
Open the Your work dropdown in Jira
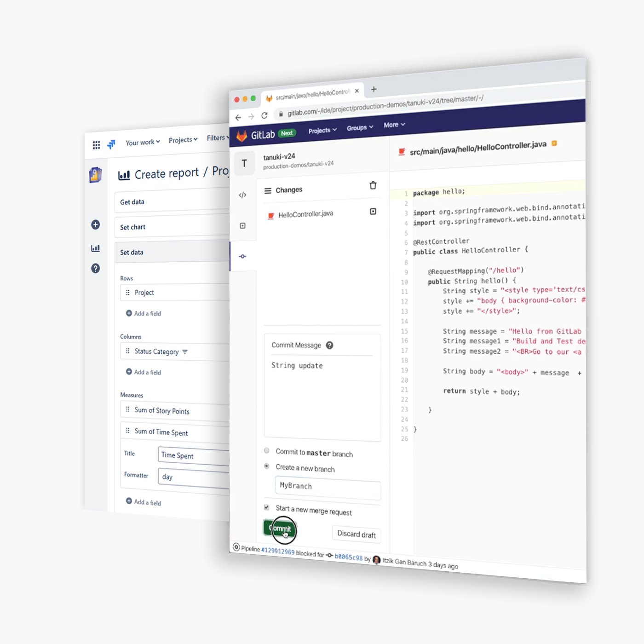coord(143,143)
